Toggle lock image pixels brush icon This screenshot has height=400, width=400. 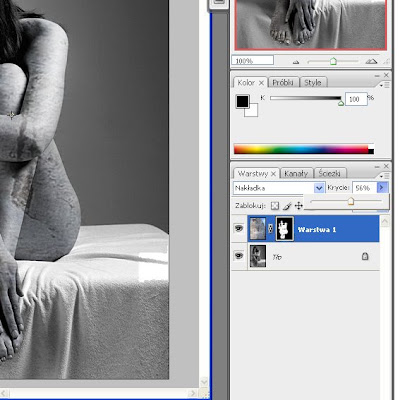pyautogui.click(x=287, y=206)
